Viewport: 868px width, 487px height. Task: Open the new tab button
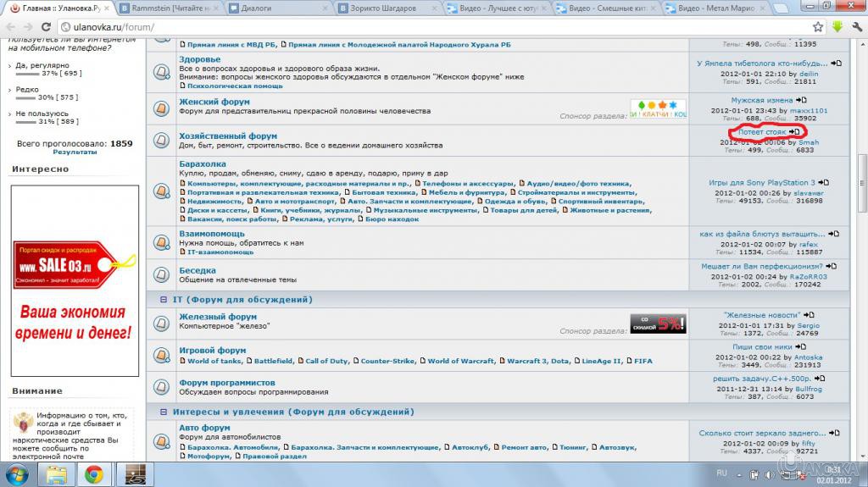tap(781, 8)
